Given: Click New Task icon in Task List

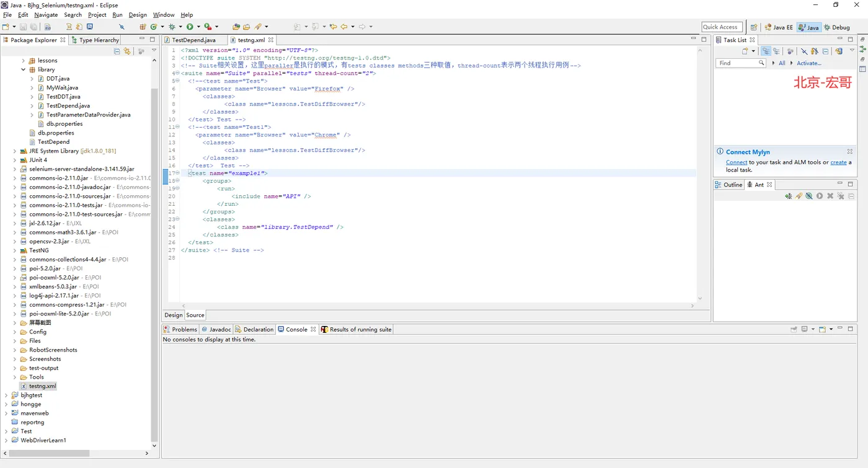Looking at the screenshot, I should pos(745,51).
